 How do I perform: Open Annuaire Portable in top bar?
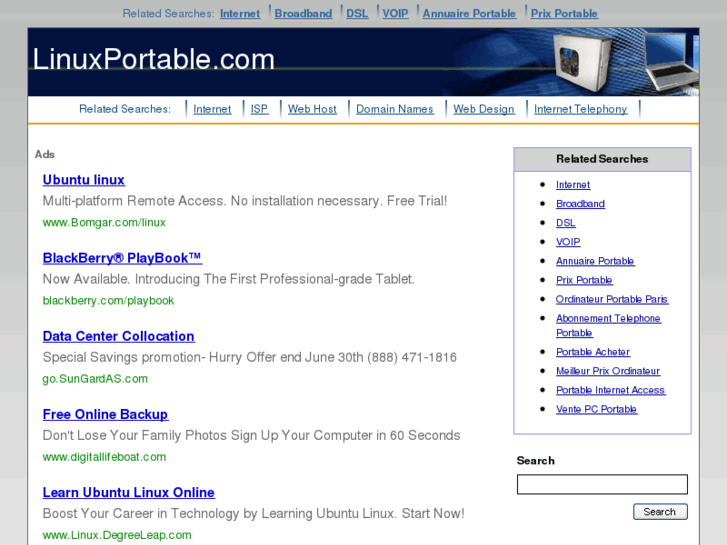click(x=469, y=13)
